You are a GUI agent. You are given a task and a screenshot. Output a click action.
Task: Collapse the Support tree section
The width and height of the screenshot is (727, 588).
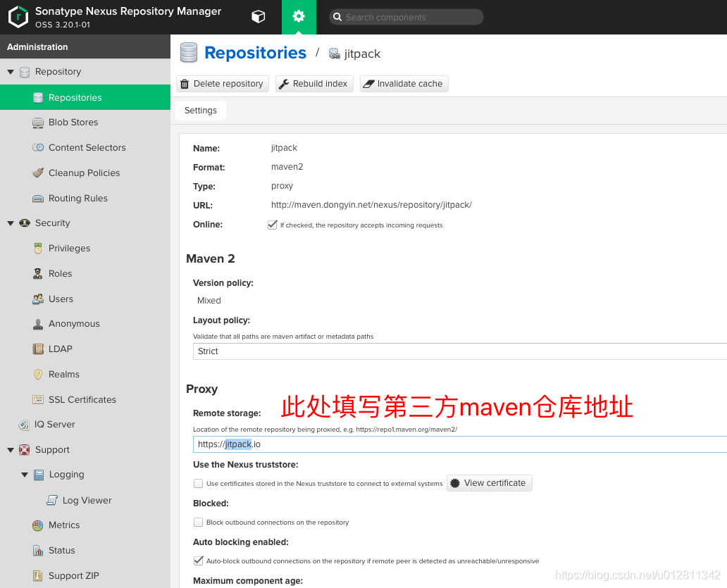coord(11,450)
